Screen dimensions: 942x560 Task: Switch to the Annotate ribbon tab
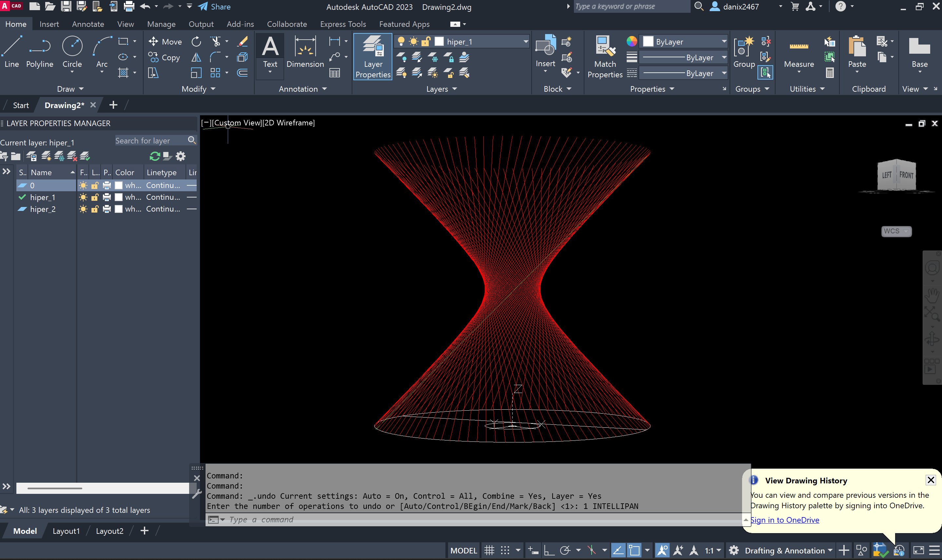tap(88, 24)
